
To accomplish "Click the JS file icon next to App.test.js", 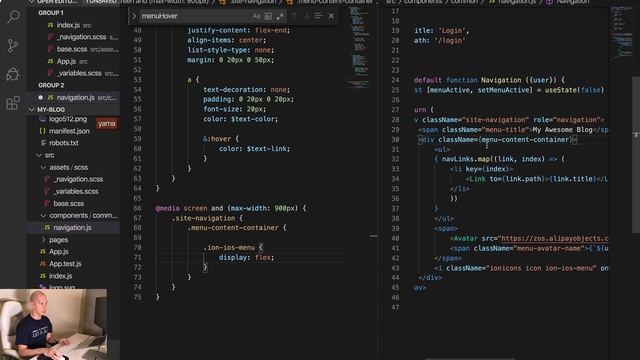I will (x=42, y=264).
